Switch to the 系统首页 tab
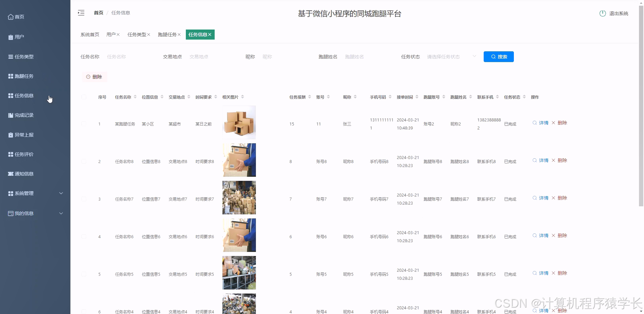Viewport: 644px width, 314px height. pos(90,34)
